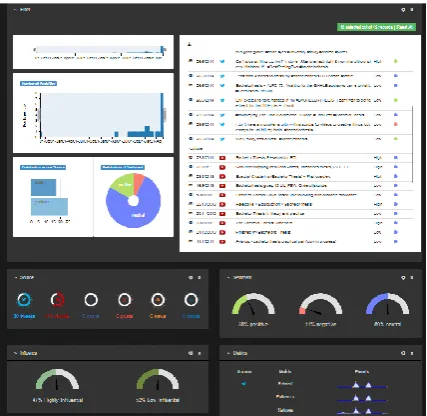This screenshot has height=416, width=427.
Task: Click the Trends column header
Action: tap(362, 371)
